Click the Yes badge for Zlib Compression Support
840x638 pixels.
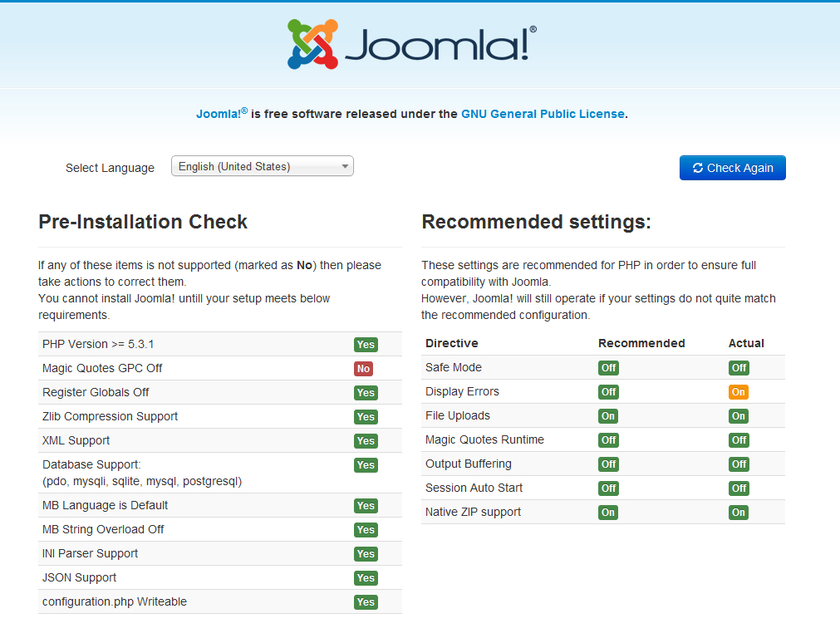[x=366, y=417]
